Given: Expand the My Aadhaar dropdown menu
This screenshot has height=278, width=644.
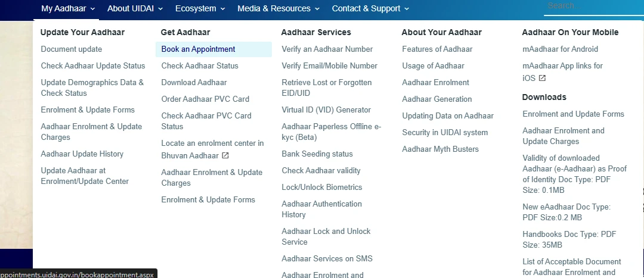Looking at the screenshot, I should point(68,8).
